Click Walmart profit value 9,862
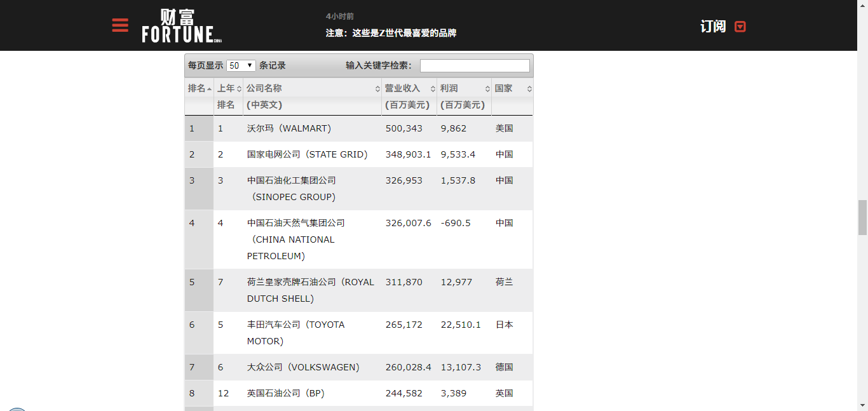The width and height of the screenshot is (868, 411). (x=454, y=128)
